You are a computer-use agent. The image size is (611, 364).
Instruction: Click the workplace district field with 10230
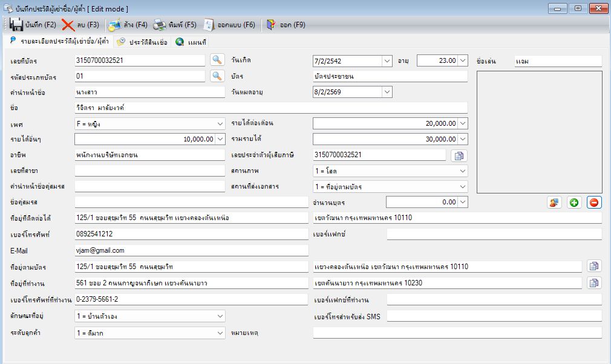point(447,283)
